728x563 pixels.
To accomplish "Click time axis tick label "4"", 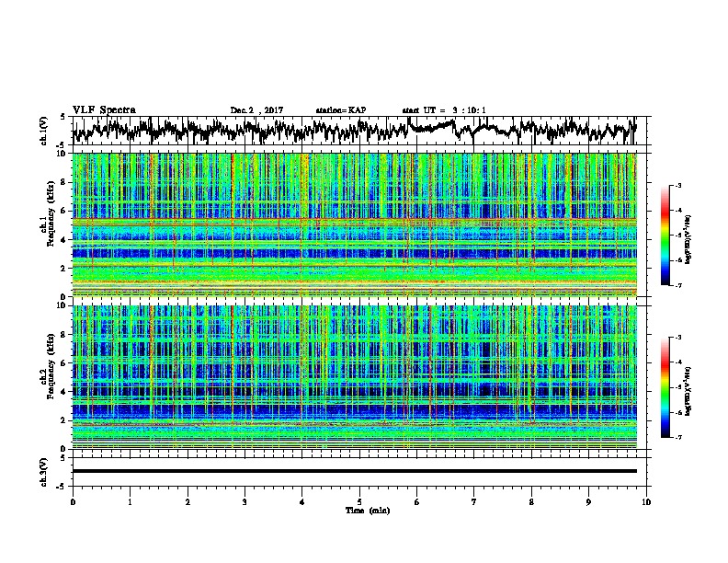I will 302,502.
